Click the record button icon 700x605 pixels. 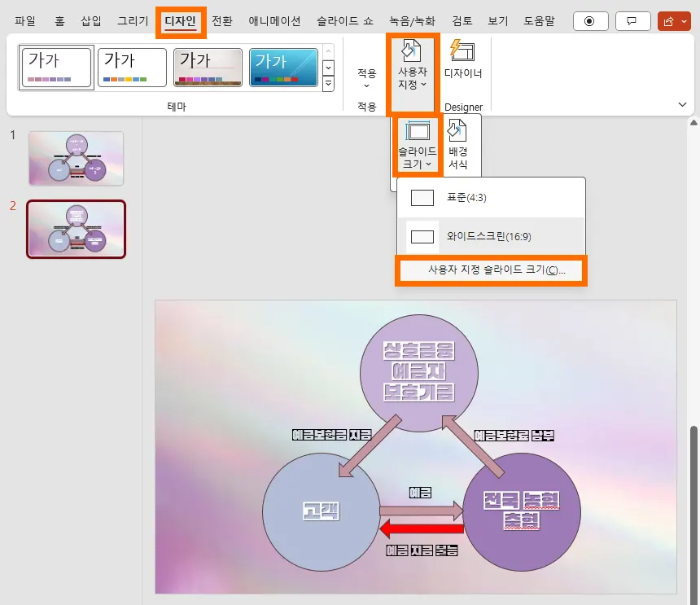[590, 21]
